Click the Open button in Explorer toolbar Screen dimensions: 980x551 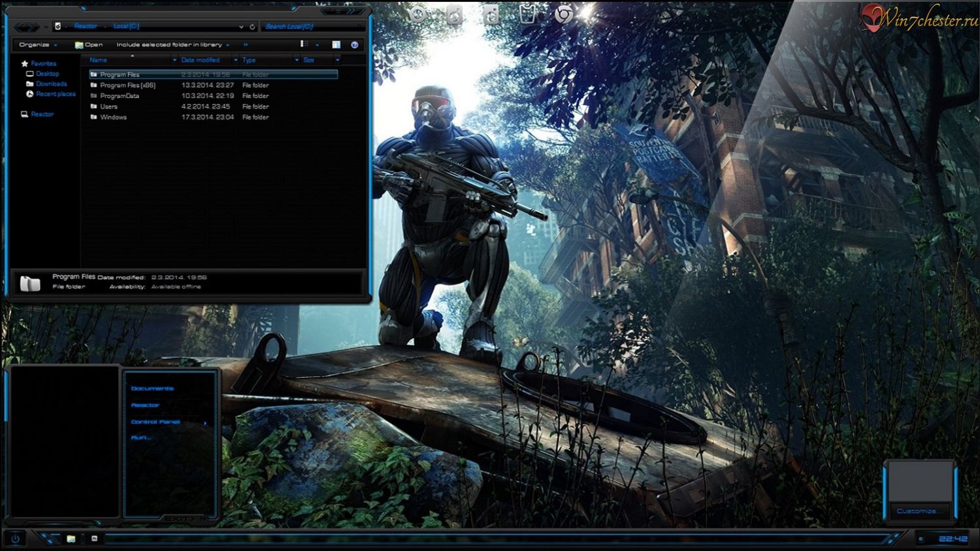click(89, 45)
